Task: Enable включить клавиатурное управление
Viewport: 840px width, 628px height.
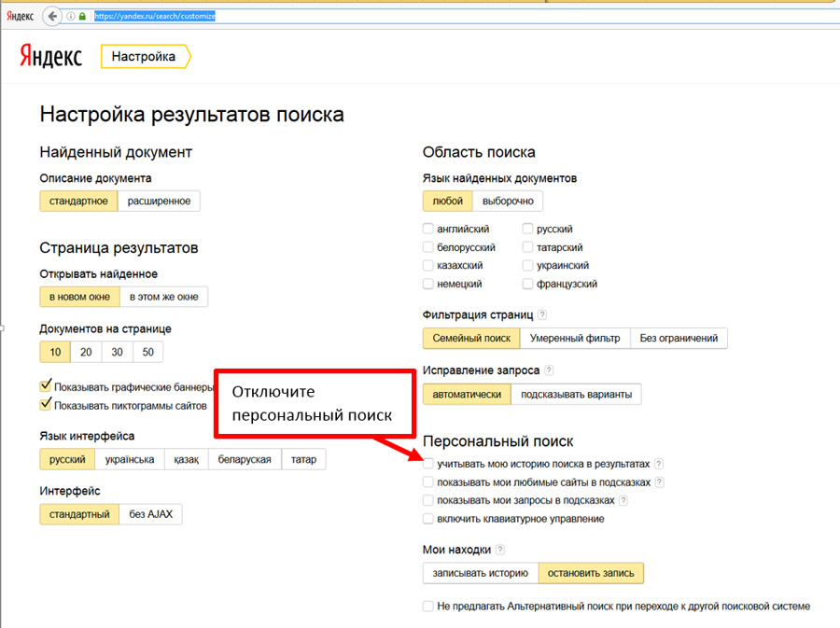Action: [428, 518]
